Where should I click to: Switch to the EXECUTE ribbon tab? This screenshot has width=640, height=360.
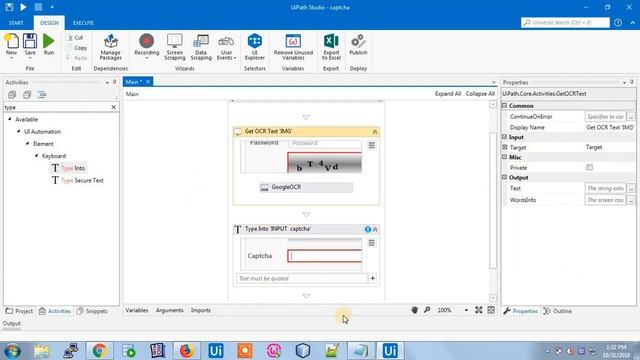point(83,23)
